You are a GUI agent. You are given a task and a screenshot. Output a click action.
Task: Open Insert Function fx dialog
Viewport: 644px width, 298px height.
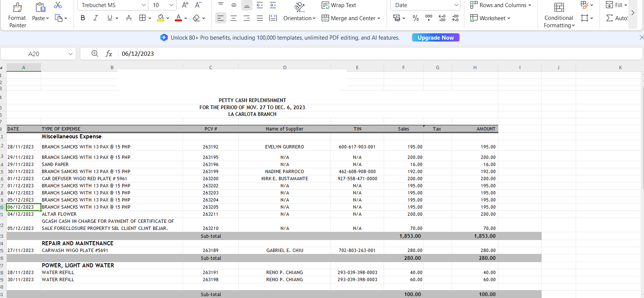click(x=109, y=53)
